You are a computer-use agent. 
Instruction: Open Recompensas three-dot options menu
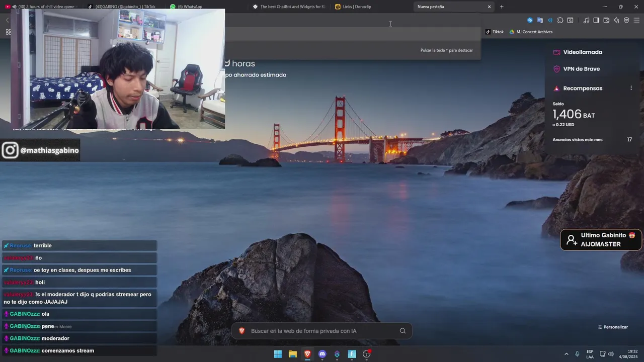coord(631,88)
